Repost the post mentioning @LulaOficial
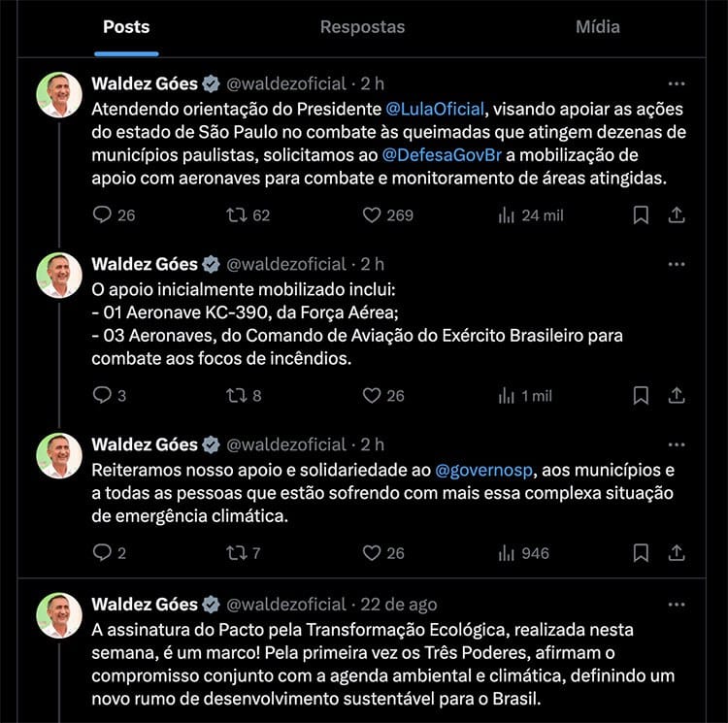 tap(236, 215)
